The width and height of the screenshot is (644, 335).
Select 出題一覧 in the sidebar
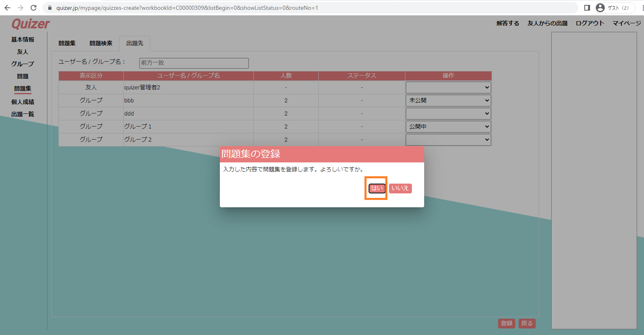pyautogui.click(x=23, y=114)
